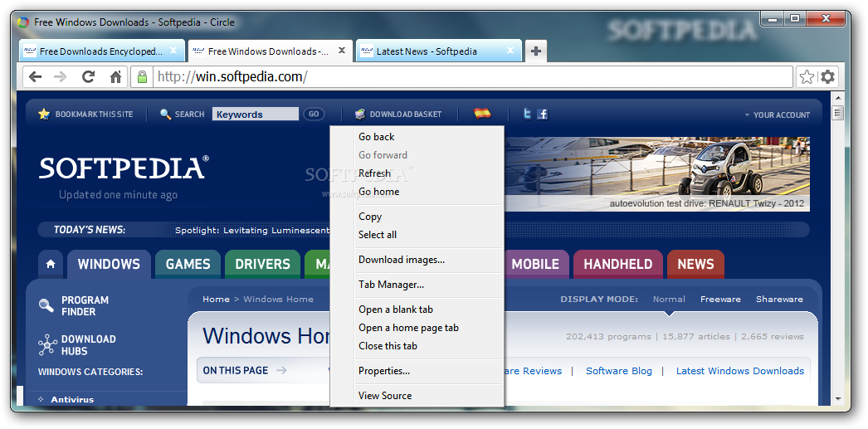Go to the home page via the house icon
868x429 pixels.
tap(115, 77)
